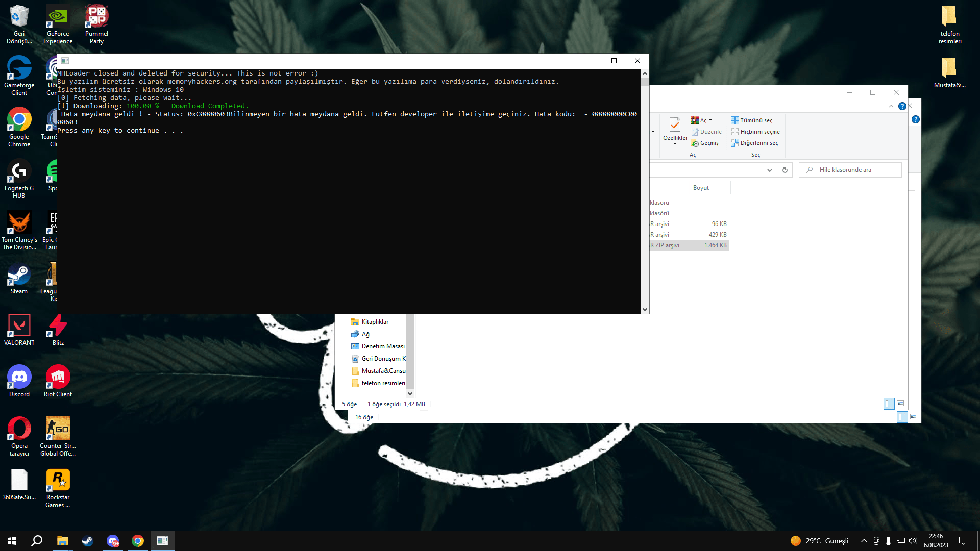Click Diğerlerini seç in the ribbon
This screenshot has width=980, height=551.
754,143
